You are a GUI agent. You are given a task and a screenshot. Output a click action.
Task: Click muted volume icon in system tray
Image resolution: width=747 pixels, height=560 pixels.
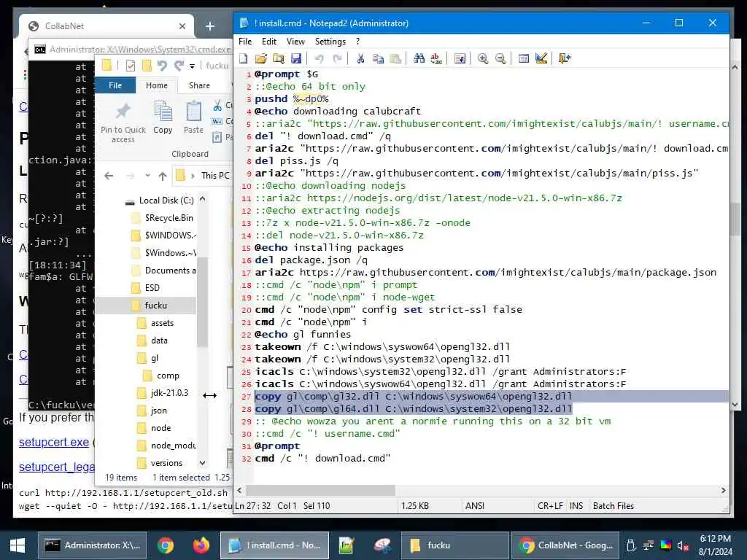(x=683, y=545)
